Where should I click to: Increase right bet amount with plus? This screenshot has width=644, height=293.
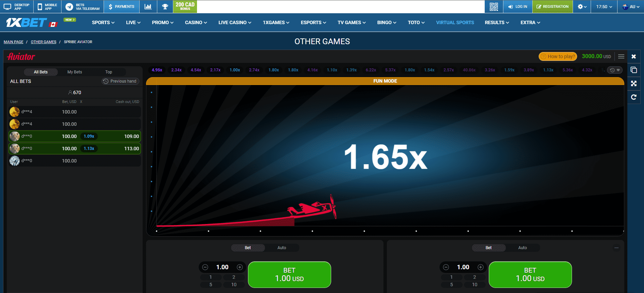481,267
